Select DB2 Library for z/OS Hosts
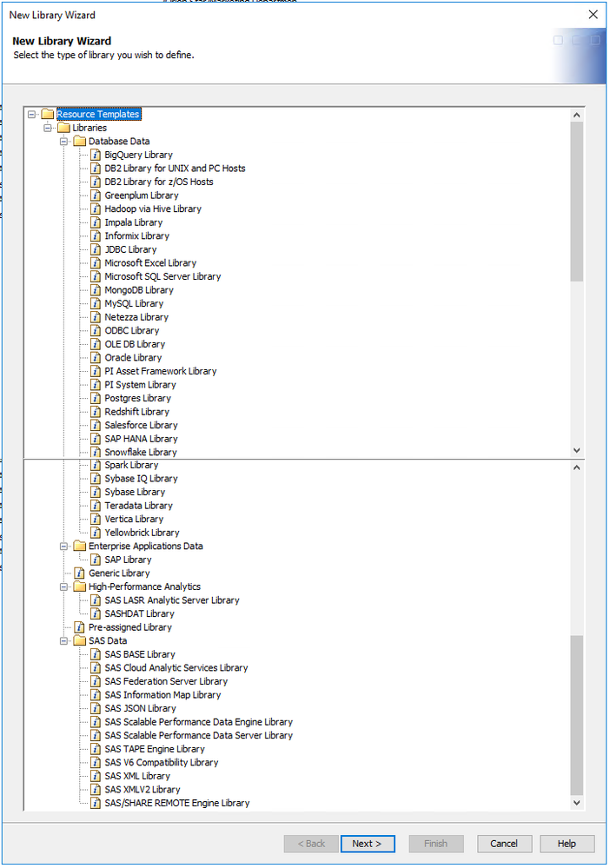610x868 pixels. tap(159, 182)
